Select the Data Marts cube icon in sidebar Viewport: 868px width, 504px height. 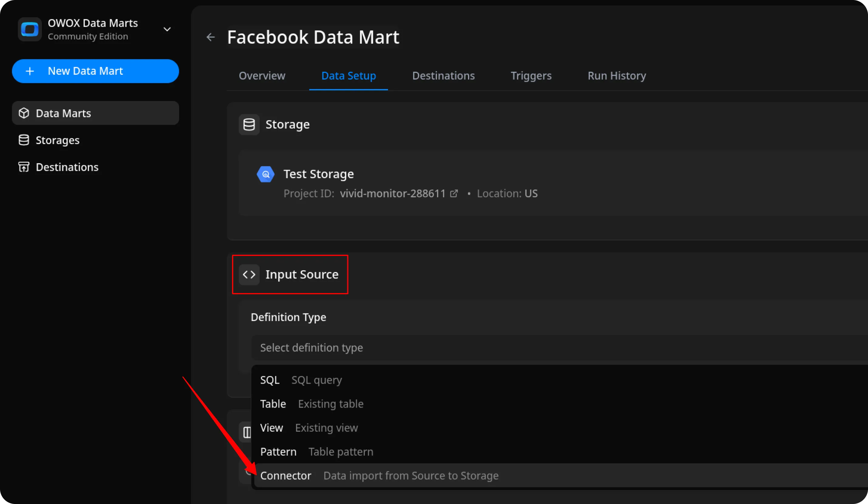pos(24,113)
